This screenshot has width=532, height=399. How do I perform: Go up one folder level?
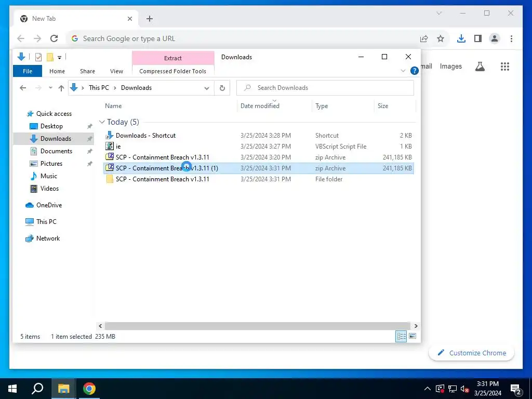click(61, 88)
